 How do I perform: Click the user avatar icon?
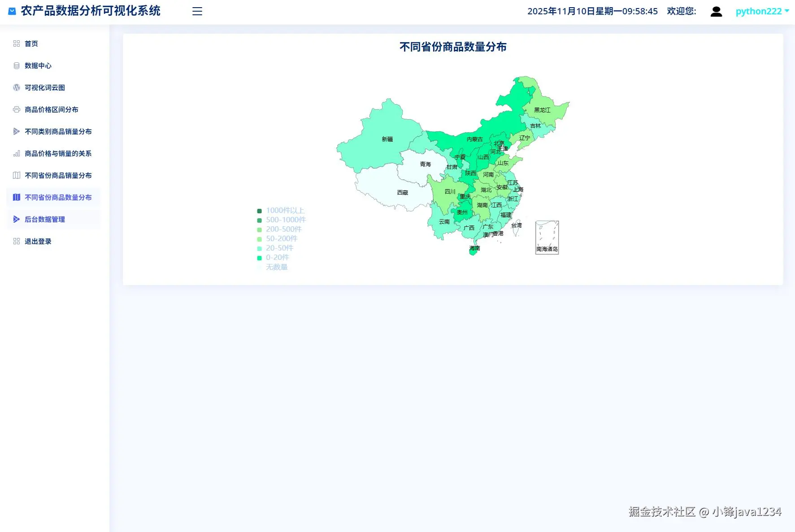coord(716,11)
